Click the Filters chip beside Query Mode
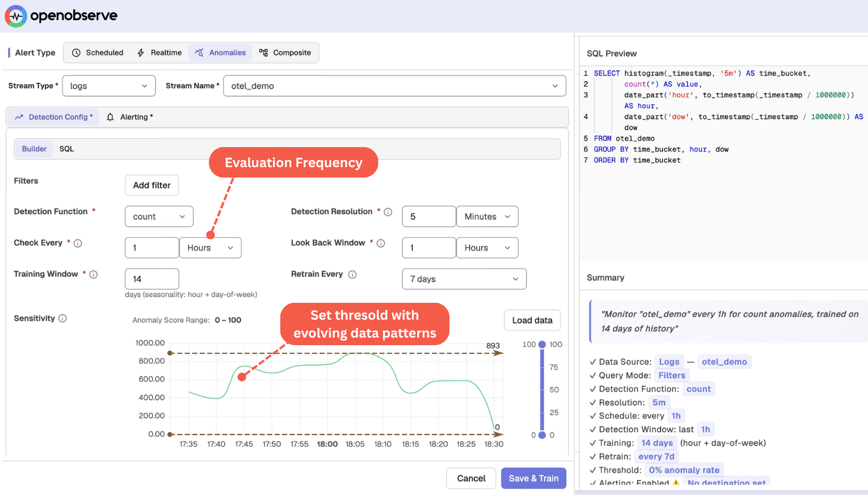Image resolution: width=868 pixels, height=495 pixels. [x=672, y=376]
